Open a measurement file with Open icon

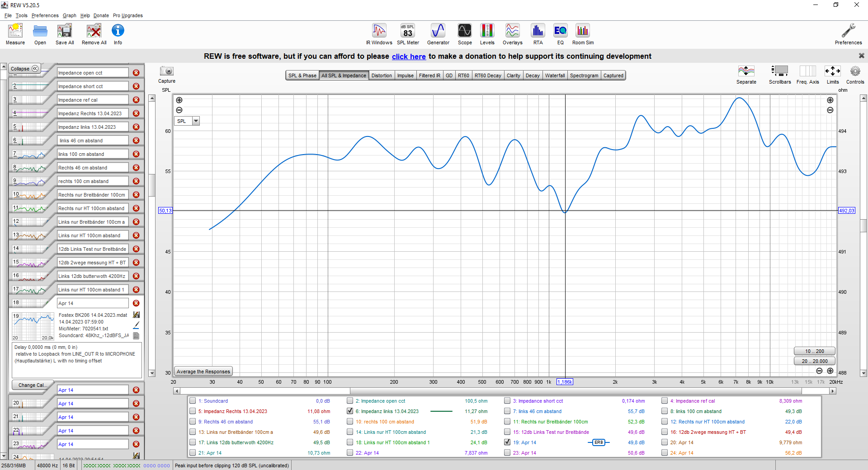(x=40, y=34)
